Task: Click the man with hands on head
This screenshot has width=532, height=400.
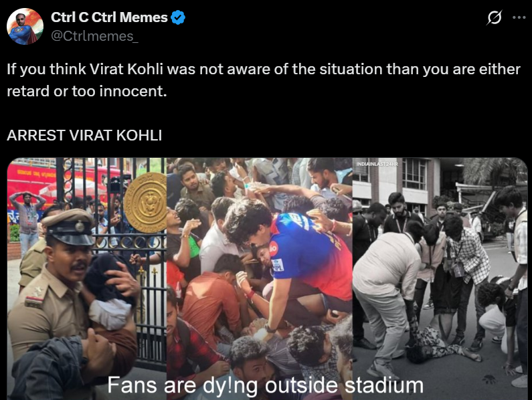Action: 28,221
